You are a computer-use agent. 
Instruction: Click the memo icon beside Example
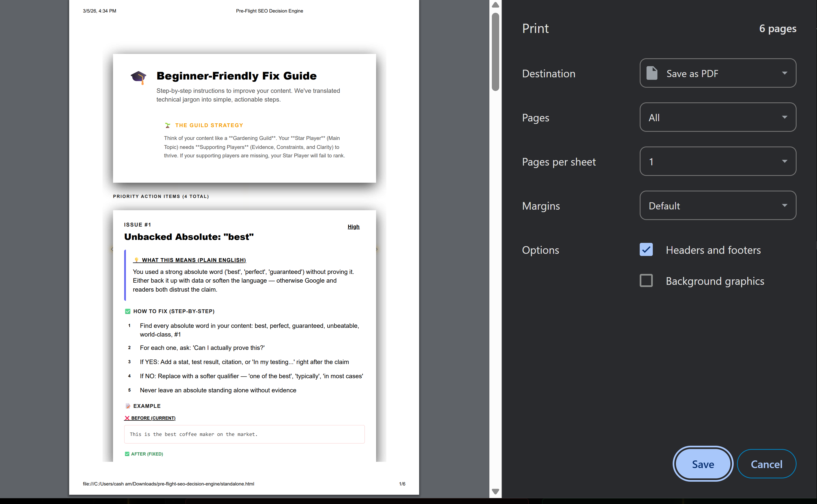click(128, 406)
